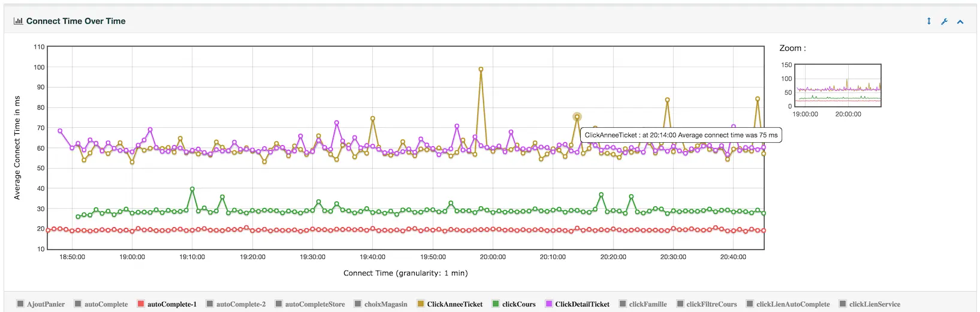Click the ClickAnneeTicket peak point near 100 ms
This screenshot has width=980, height=312.
tap(481, 69)
